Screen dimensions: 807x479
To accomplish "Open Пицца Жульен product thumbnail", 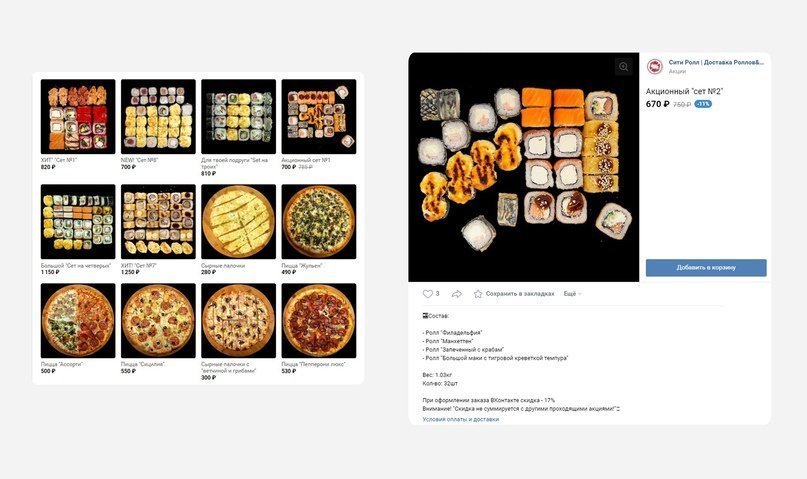I will [319, 222].
